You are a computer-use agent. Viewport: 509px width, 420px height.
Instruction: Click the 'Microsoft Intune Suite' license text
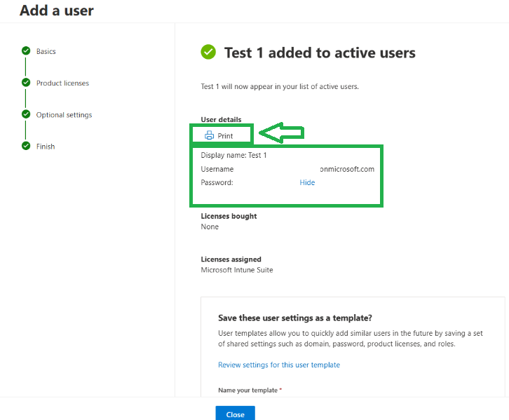237,270
